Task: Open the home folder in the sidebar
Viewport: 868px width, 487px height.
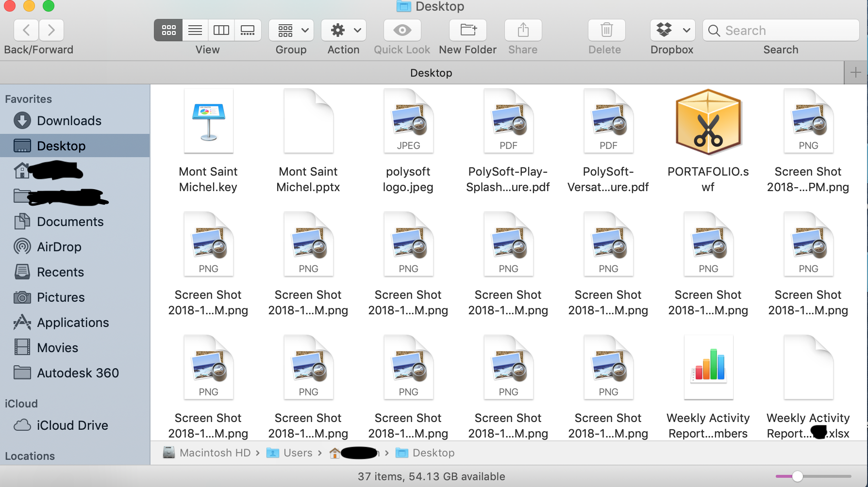Action: (75, 171)
